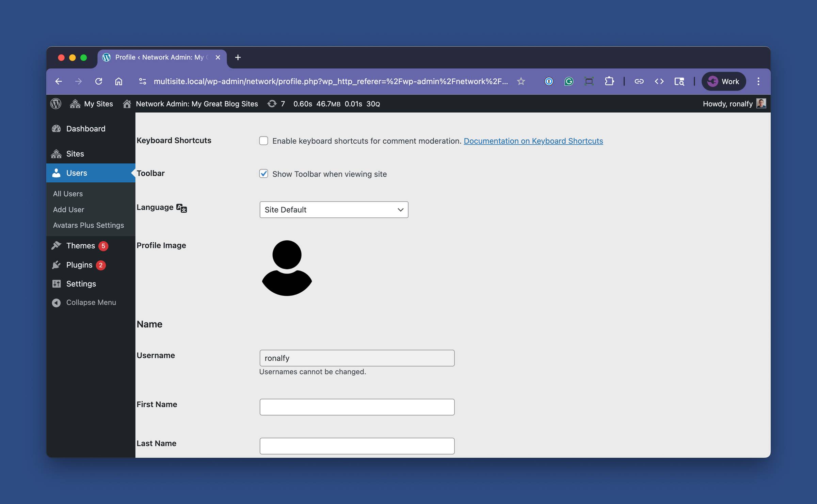Click the browser Home button
The width and height of the screenshot is (817, 504).
pos(118,81)
